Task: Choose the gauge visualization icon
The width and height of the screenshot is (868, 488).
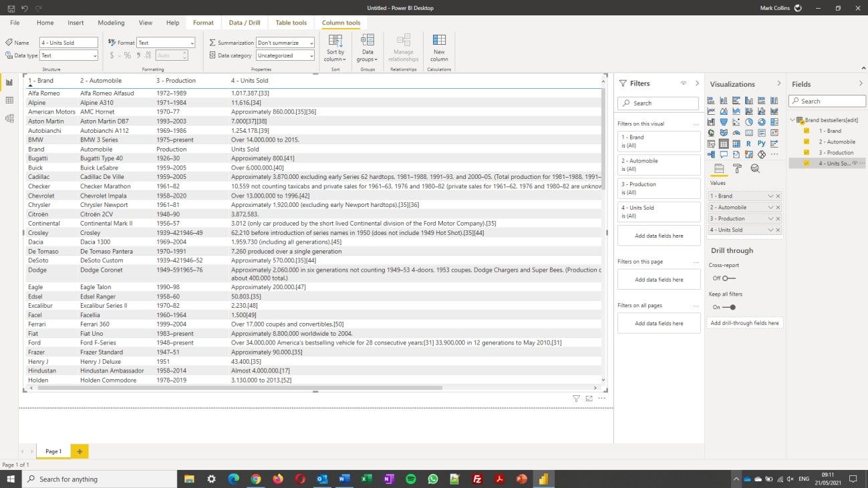Action: 736,133
